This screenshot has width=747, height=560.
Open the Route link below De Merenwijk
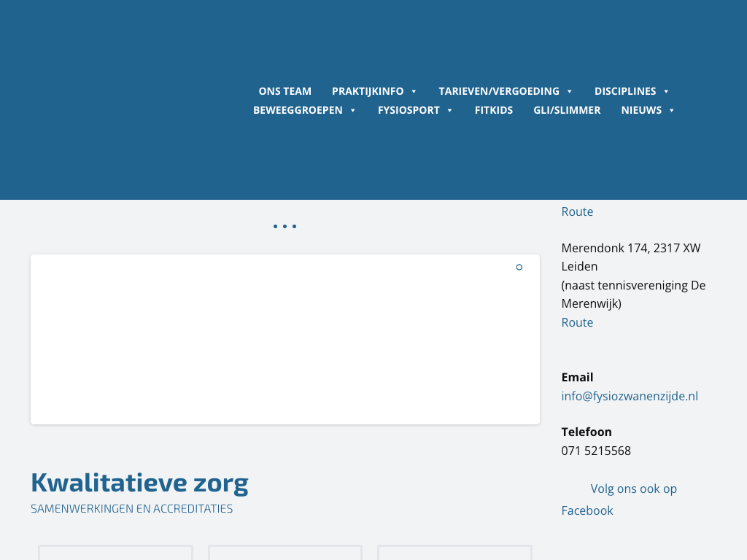(x=577, y=322)
